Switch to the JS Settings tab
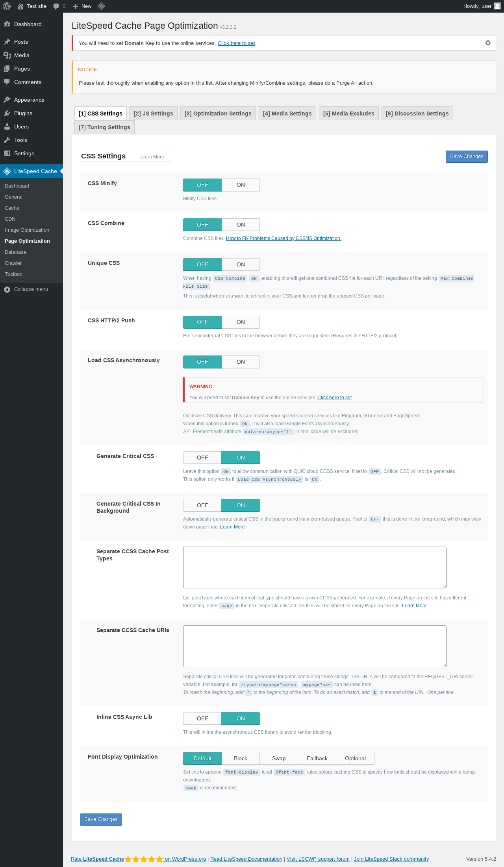 click(x=154, y=113)
